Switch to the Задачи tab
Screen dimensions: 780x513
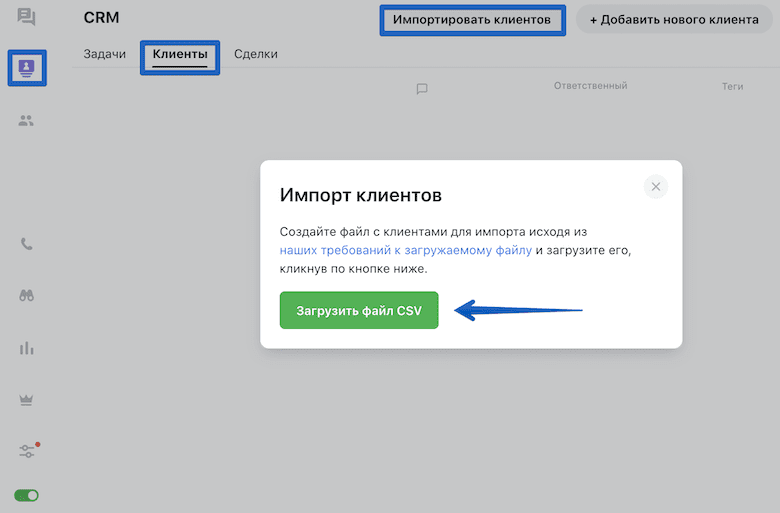pyautogui.click(x=104, y=54)
